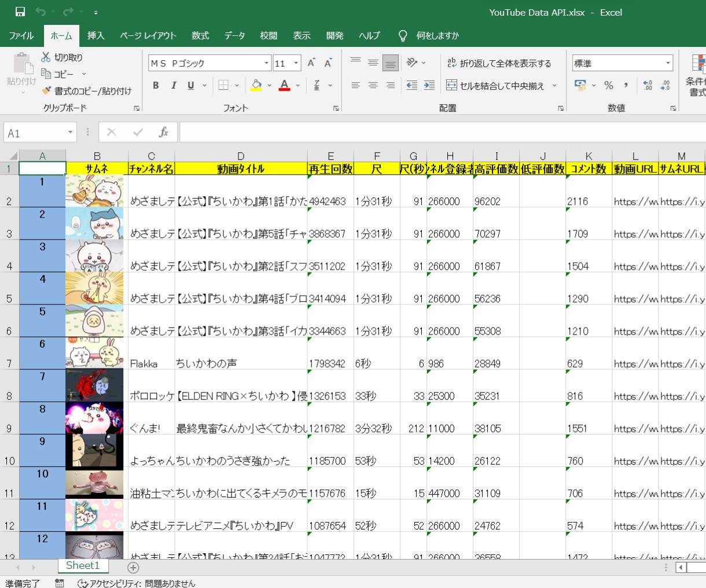Click the macro record icon in status bar
Screen dimensions: 706x588
[x=60, y=583]
